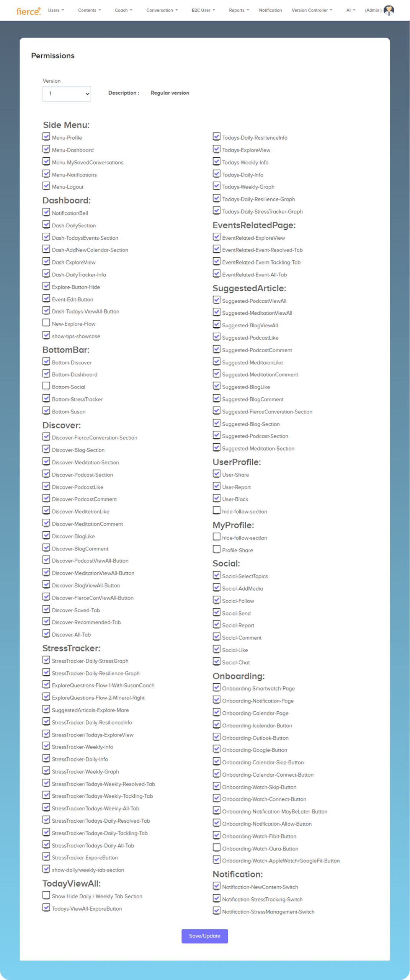Uncheck the User-Block checkbox
Screen dimensions: 410x980
pyautogui.click(x=217, y=498)
